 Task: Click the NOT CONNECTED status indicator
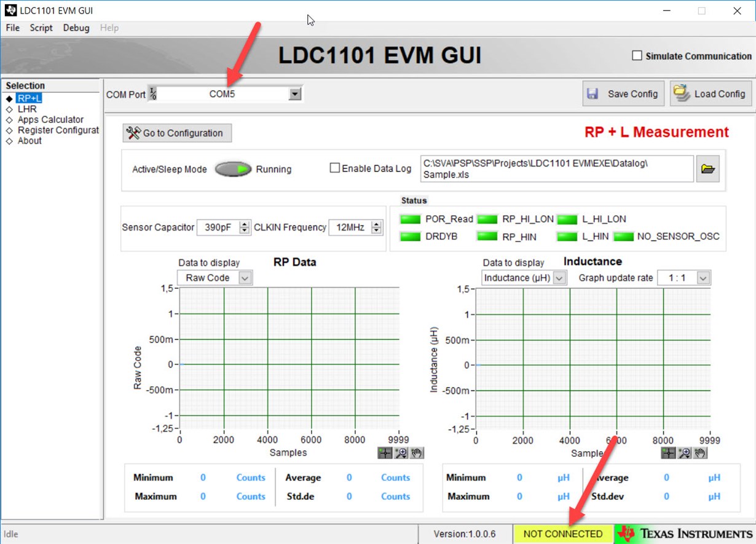(563, 534)
